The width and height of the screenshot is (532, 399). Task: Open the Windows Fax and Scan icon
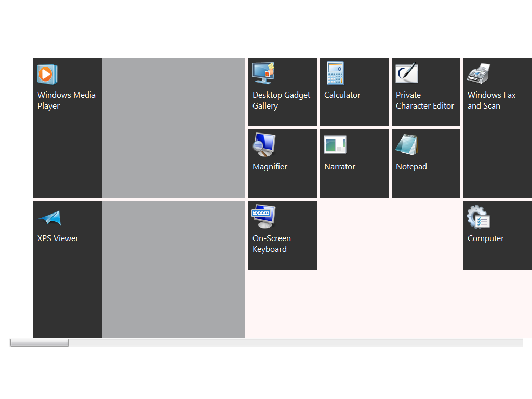(x=478, y=73)
